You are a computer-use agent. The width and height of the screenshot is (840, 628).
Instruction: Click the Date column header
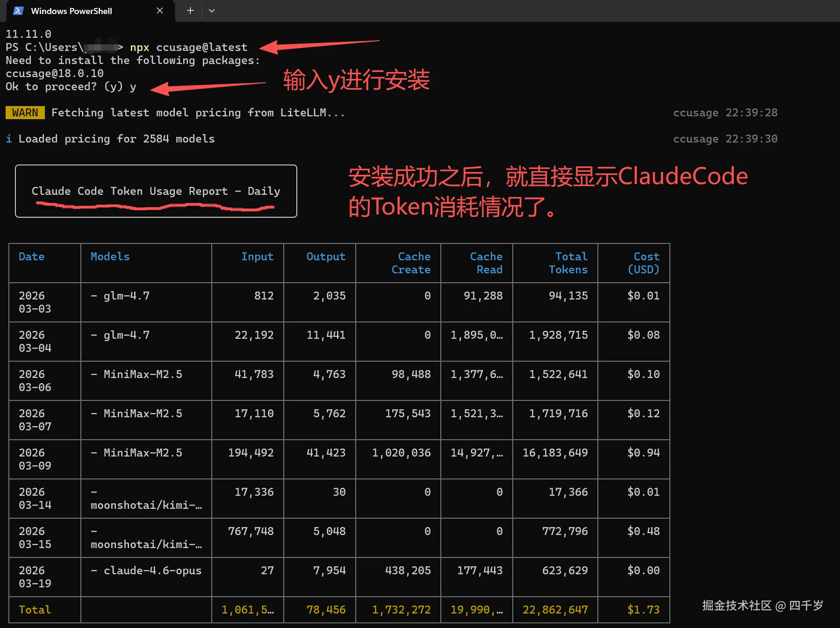tap(32, 257)
